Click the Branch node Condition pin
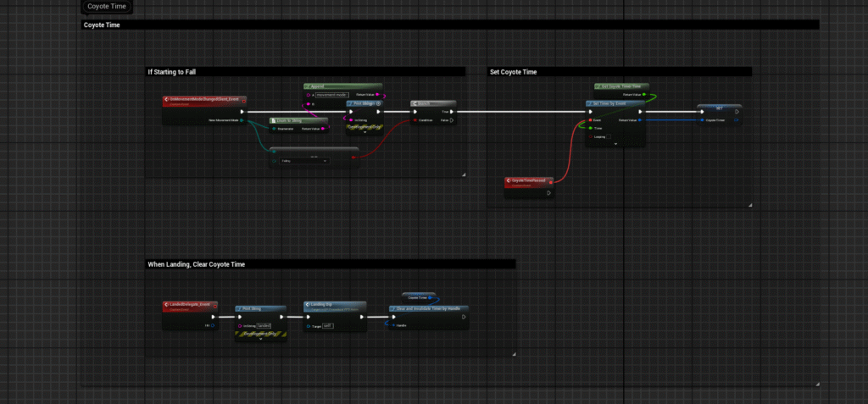This screenshot has height=404, width=868. click(415, 119)
